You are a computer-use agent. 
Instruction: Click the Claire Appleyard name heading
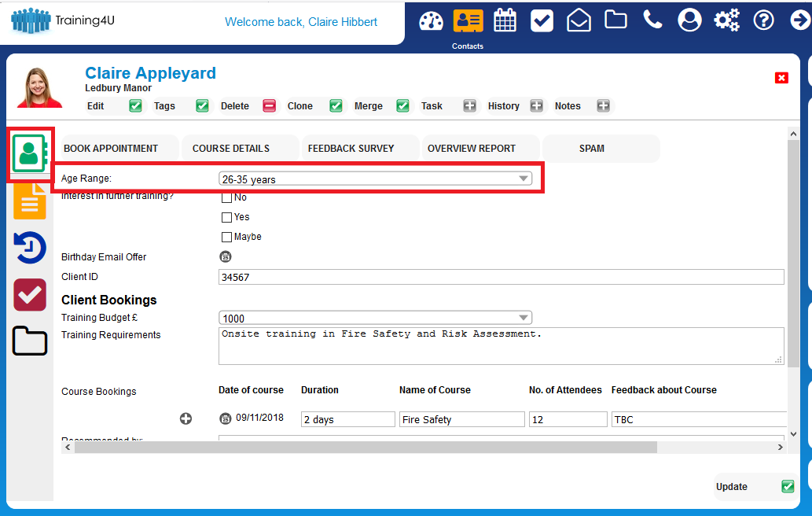point(150,73)
